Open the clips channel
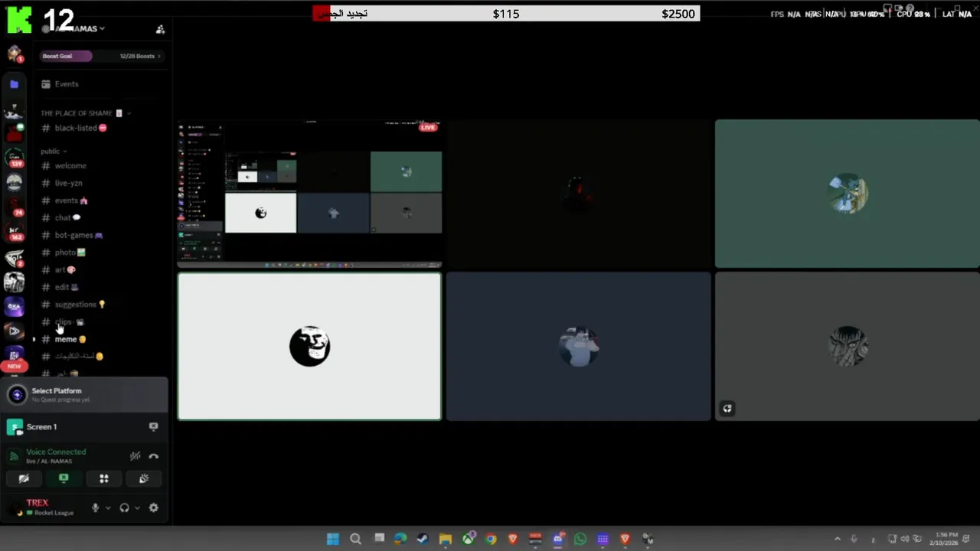The image size is (980, 551). (x=62, y=322)
